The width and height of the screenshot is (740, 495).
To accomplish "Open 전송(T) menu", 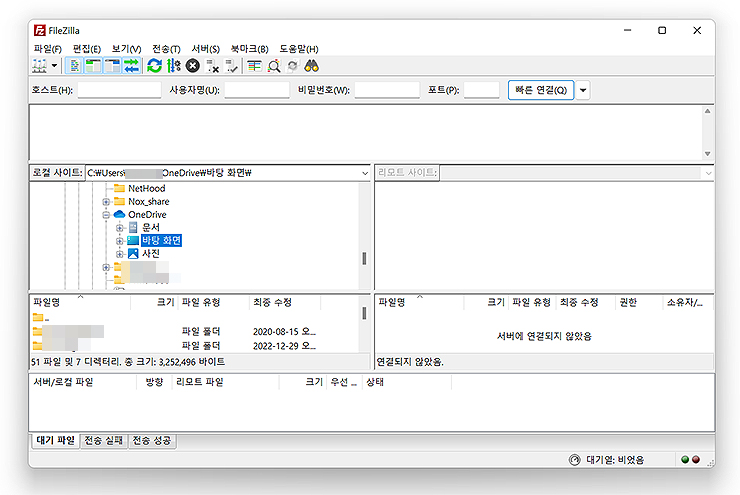I will pos(166,49).
